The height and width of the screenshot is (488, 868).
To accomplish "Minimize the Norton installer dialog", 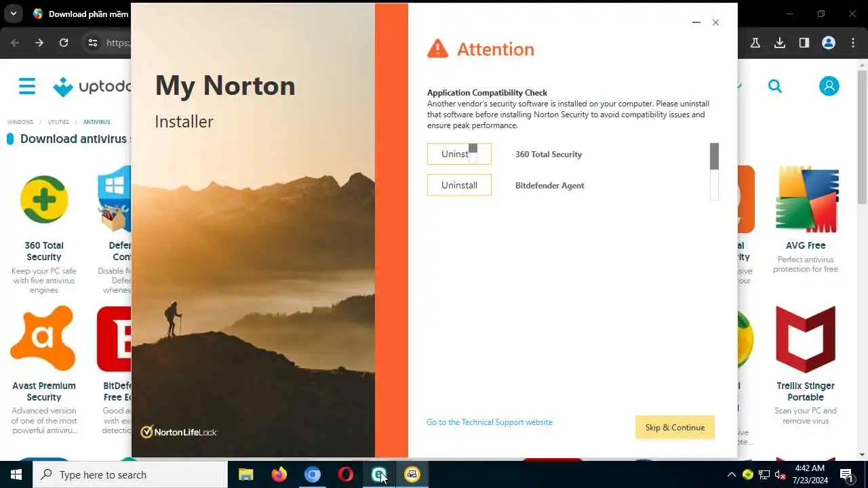I will [696, 22].
